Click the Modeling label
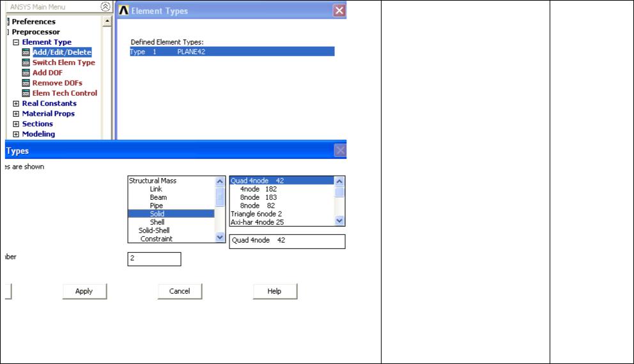The image size is (634, 364). coord(38,134)
